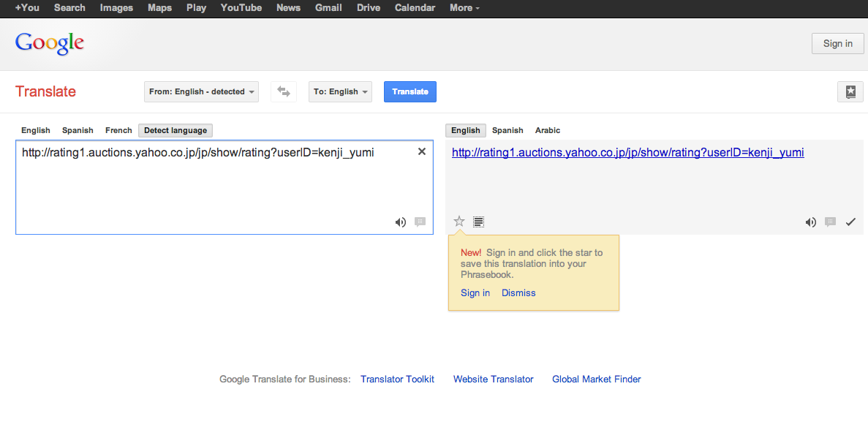The width and height of the screenshot is (868, 438).
Task: Star this translation to save it
Action: pyautogui.click(x=459, y=222)
